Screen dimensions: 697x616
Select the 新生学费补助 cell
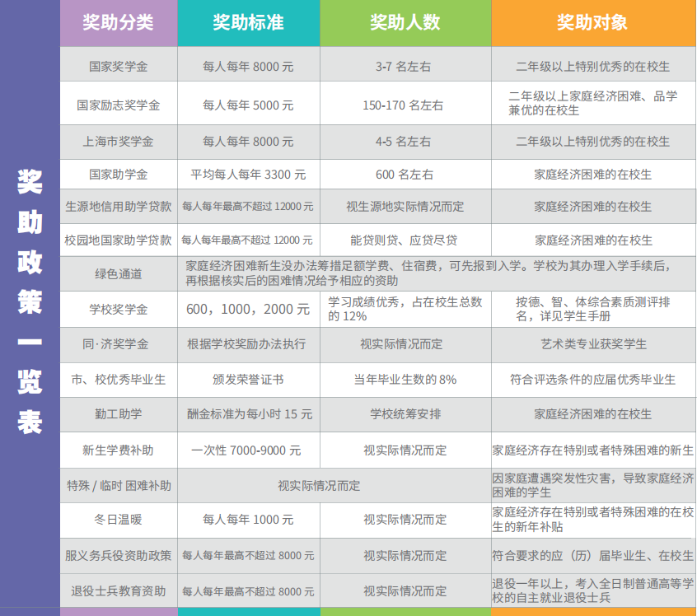tap(119, 450)
